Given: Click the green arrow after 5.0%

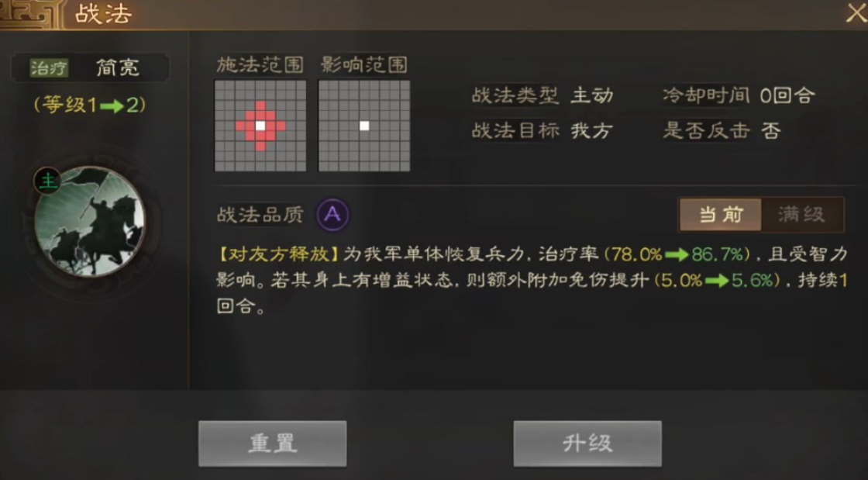Looking at the screenshot, I should (x=717, y=281).
